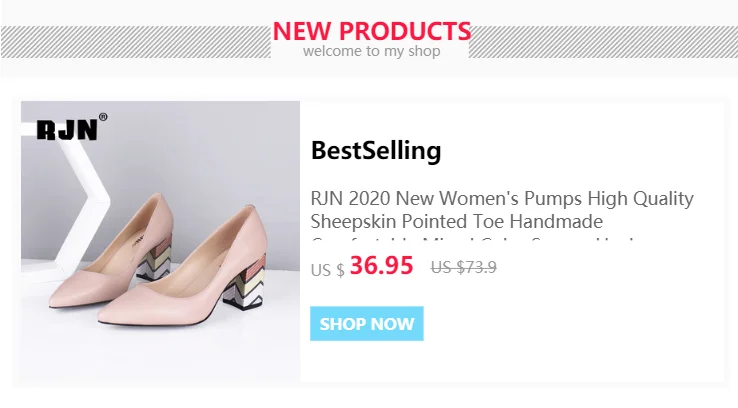Click the registered trademark symbol beside RJN

click(103, 118)
